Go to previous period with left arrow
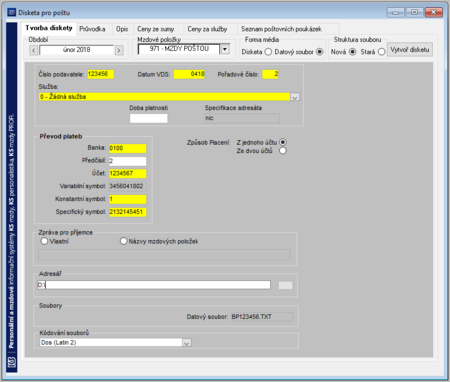The image size is (450, 382). click(x=34, y=50)
